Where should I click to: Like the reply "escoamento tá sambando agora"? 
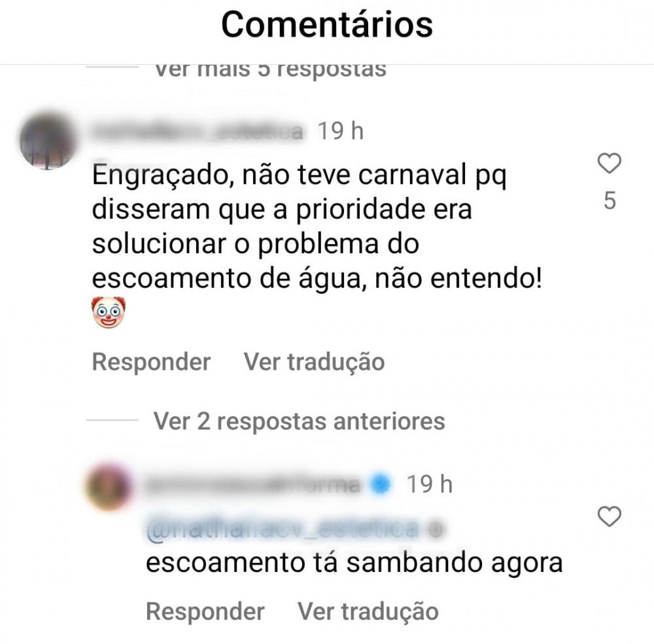[x=610, y=516]
